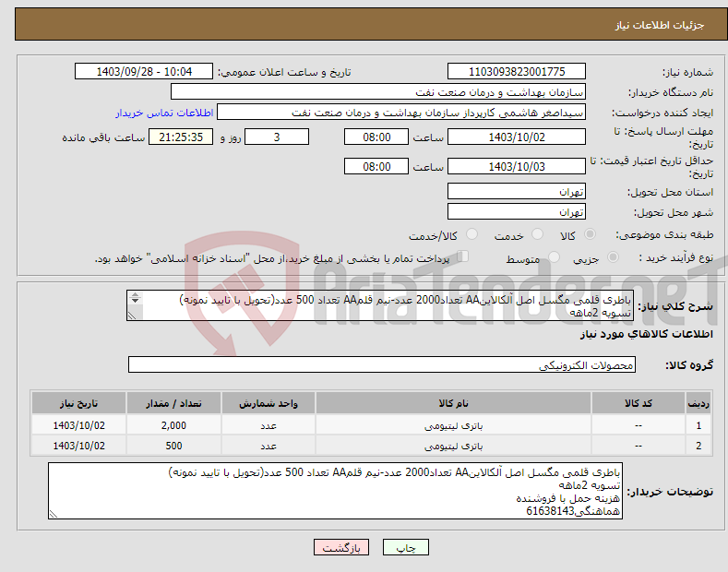Click the request creator name field

401,113
